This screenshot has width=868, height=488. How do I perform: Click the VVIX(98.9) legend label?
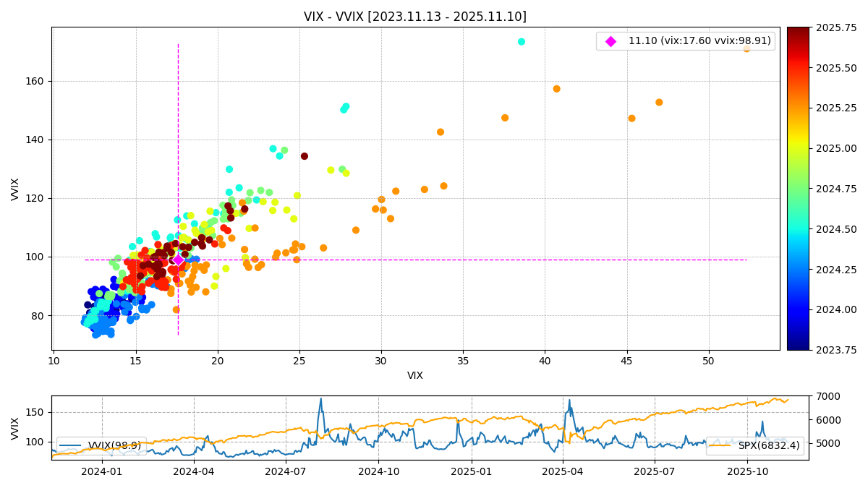pos(115,446)
